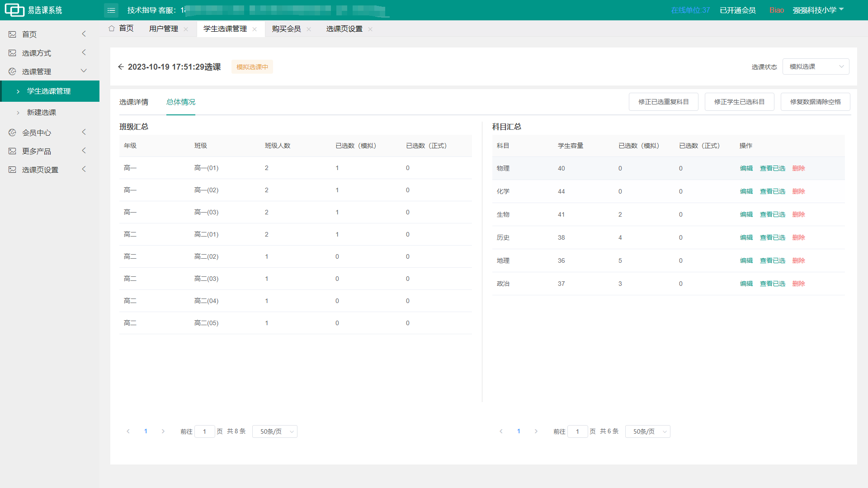Click the 修正已选重复科目 button

point(663,102)
